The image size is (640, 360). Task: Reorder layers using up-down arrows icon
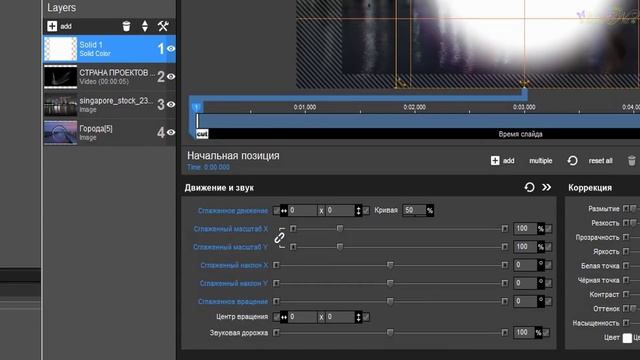(x=145, y=26)
